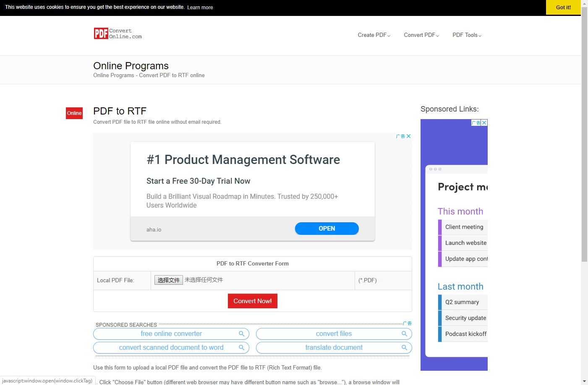Click search icon for convert scanned document

241,348
